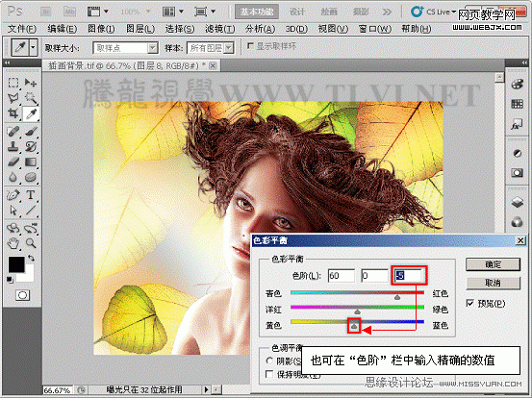Viewport: 532px width, 398px height.
Task: Toggle Quick Mask mode
Action: click(x=22, y=295)
